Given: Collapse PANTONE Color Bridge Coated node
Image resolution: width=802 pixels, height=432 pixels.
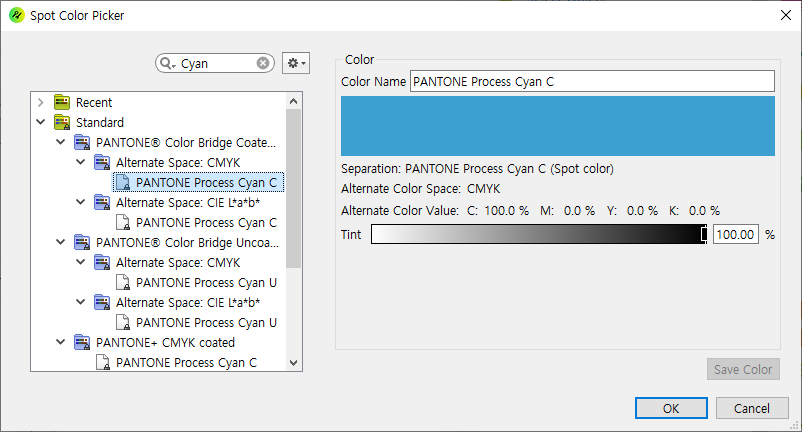Looking at the screenshot, I should [x=60, y=142].
